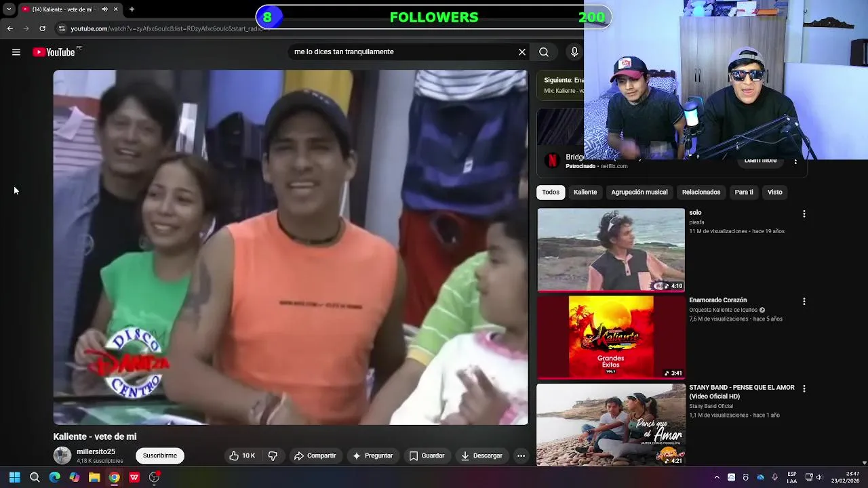Viewport: 868px width, 488px height.
Task: Reload the page in Chrome
Action: point(42,28)
